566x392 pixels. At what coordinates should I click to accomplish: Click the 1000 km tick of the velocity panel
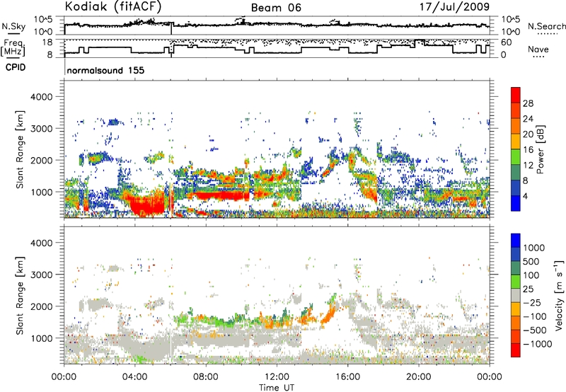(x=41, y=338)
